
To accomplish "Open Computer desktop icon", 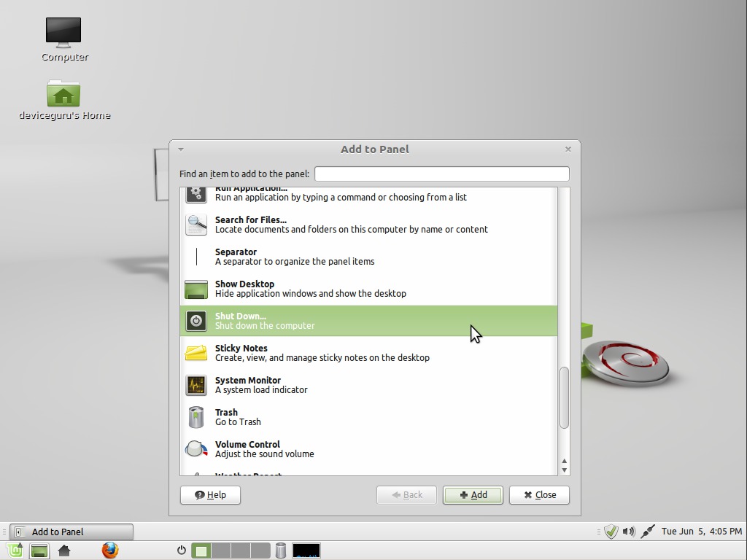I will point(63,33).
